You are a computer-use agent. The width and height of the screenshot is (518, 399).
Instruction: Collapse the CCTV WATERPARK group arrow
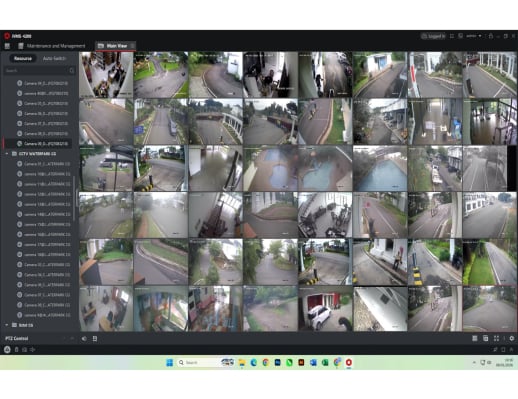[x=7, y=154]
